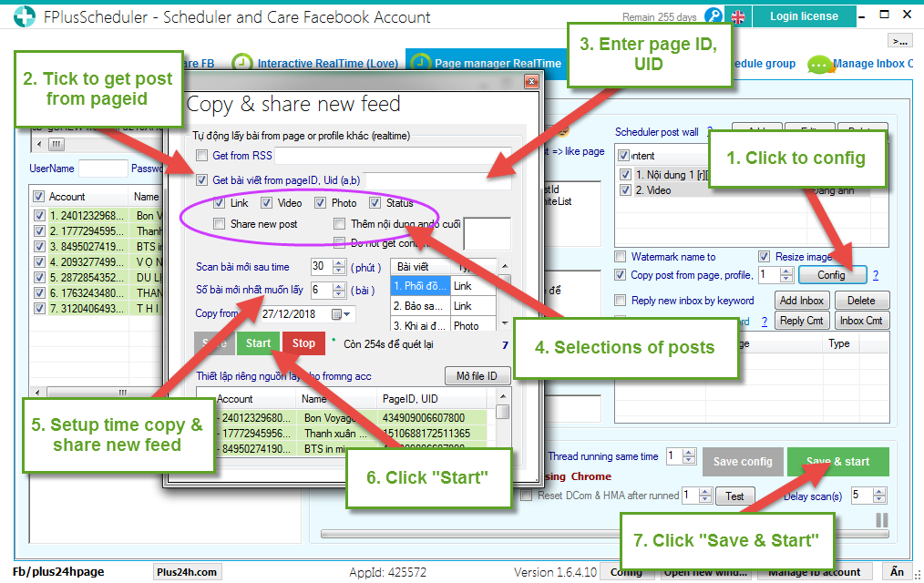Click the UserName input field

[103, 169]
